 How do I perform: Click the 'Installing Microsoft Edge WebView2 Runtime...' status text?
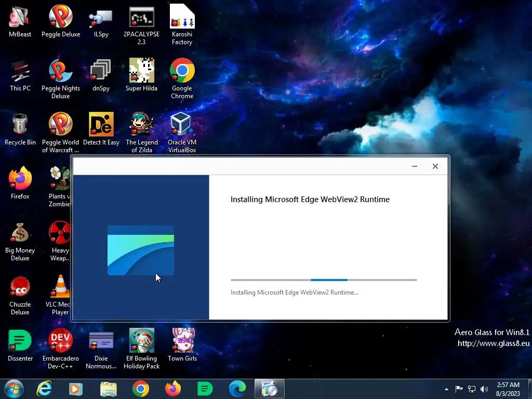[294, 292]
